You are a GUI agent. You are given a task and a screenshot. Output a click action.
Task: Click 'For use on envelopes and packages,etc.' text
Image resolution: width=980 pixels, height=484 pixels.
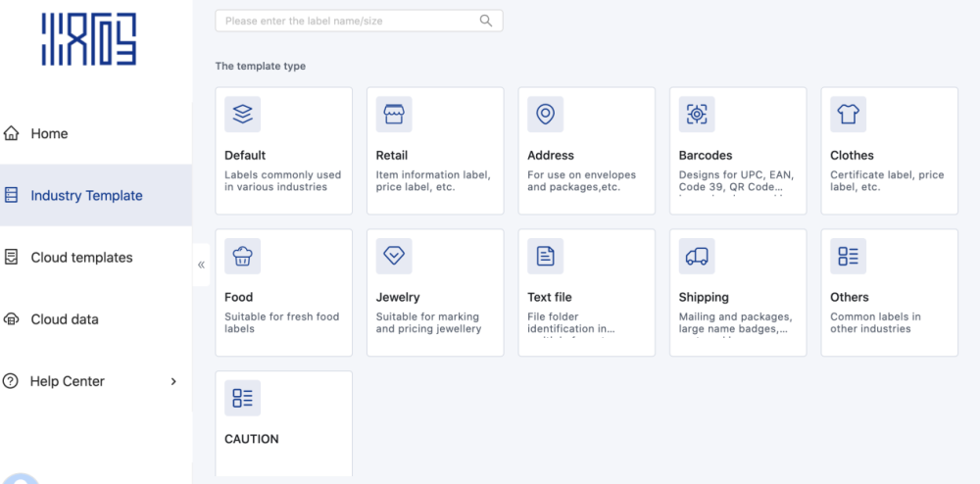click(x=581, y=180)
